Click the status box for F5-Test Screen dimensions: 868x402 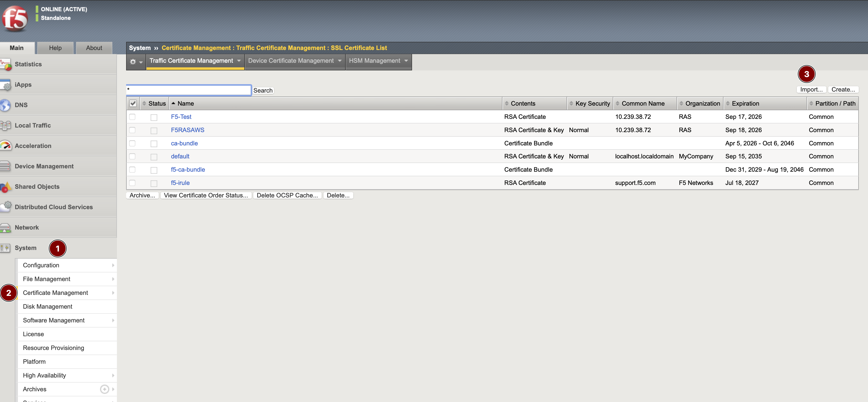coord(154,118)
